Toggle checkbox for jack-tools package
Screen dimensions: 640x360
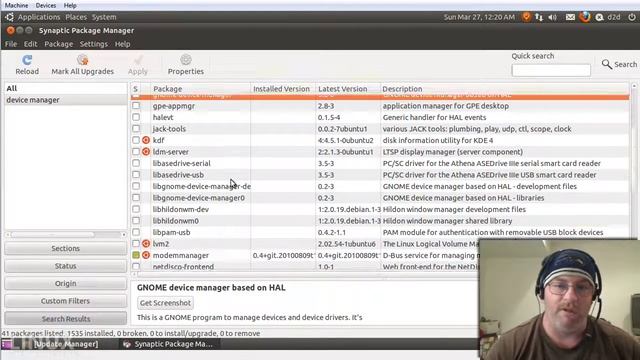(136, 129)
